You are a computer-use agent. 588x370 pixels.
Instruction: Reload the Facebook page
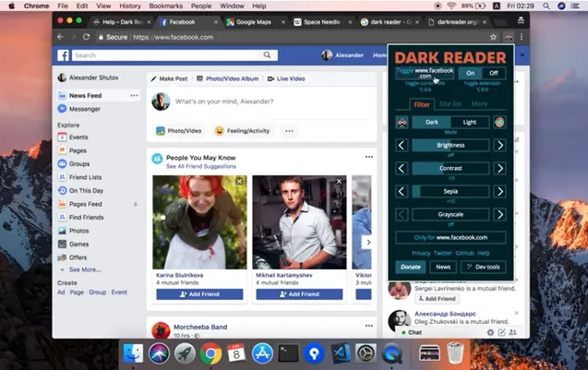(86, 37)
